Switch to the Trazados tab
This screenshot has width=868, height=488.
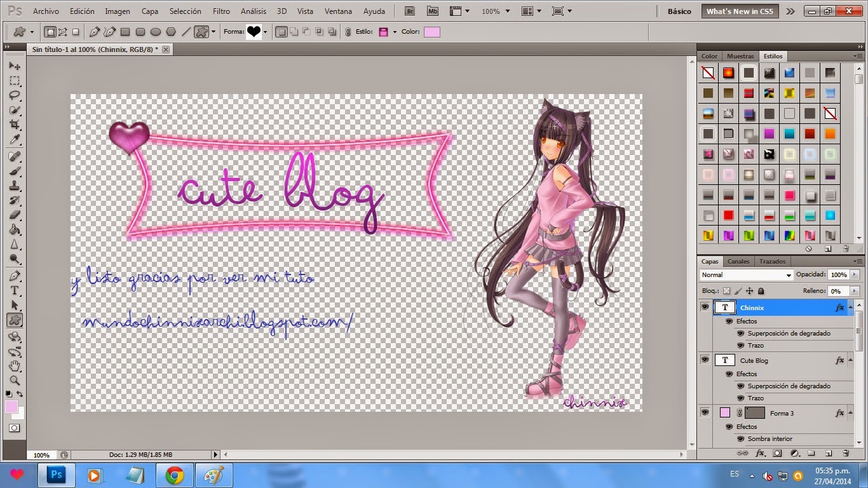772,261
